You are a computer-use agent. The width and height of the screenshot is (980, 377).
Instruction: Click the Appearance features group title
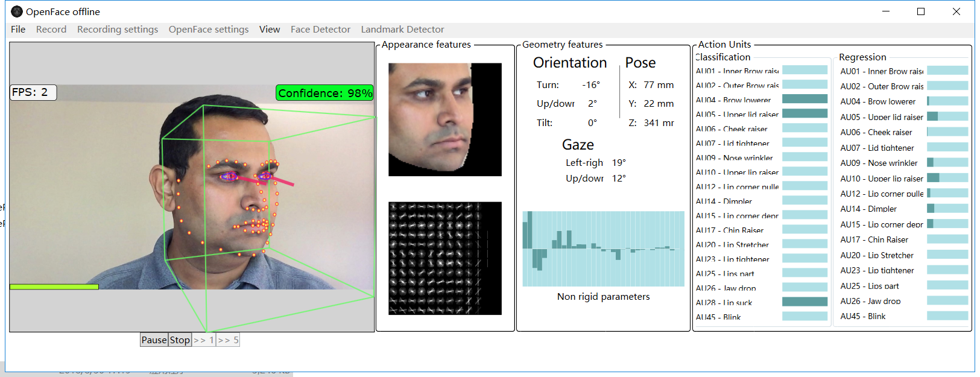pyautogui.click(x=426, y=45)
